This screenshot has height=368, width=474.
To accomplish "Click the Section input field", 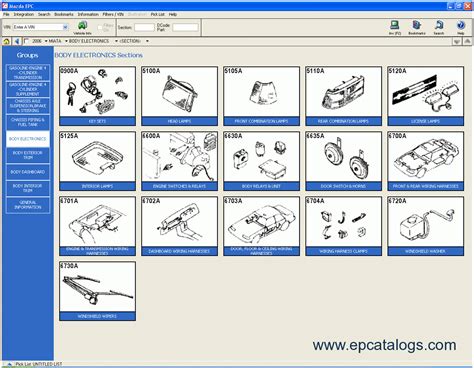I will [144, 27].
